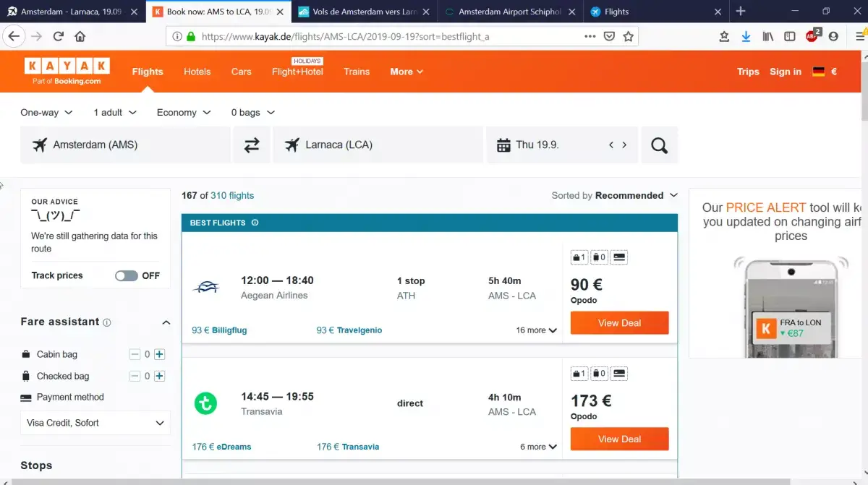The width and height of the screenshot is (868, 485).
Task: Open the 93 € Billigflug offer
Action: (x=219, y=330)
